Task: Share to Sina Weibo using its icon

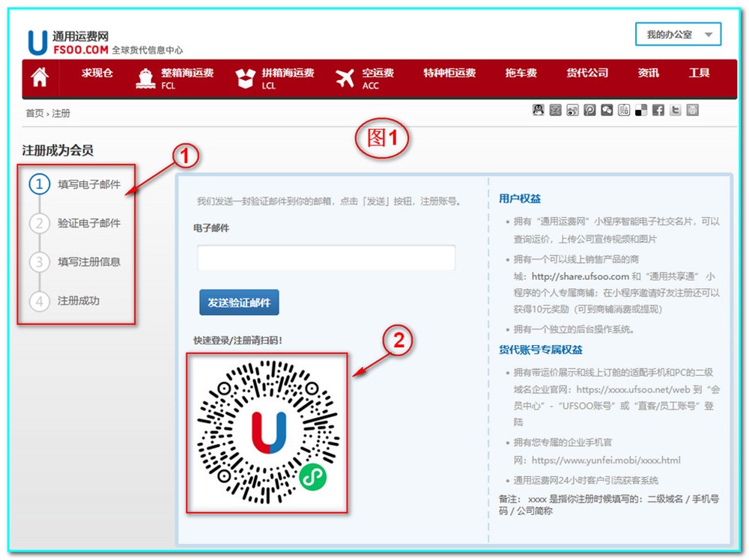Action: 572,110
